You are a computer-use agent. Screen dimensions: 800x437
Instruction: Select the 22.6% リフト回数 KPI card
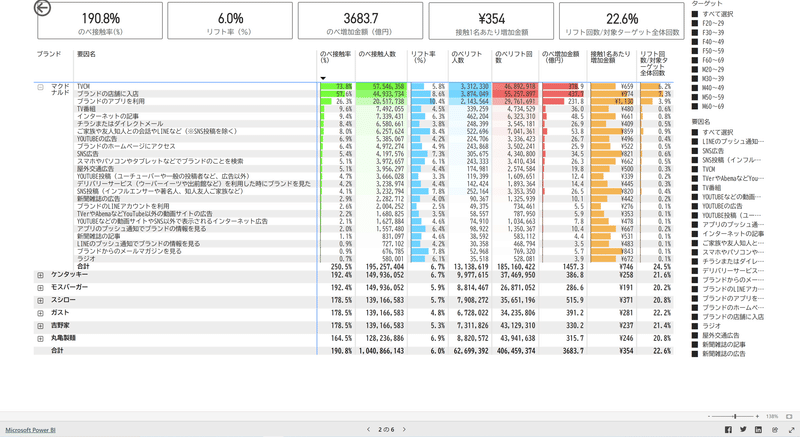point(622,20)
